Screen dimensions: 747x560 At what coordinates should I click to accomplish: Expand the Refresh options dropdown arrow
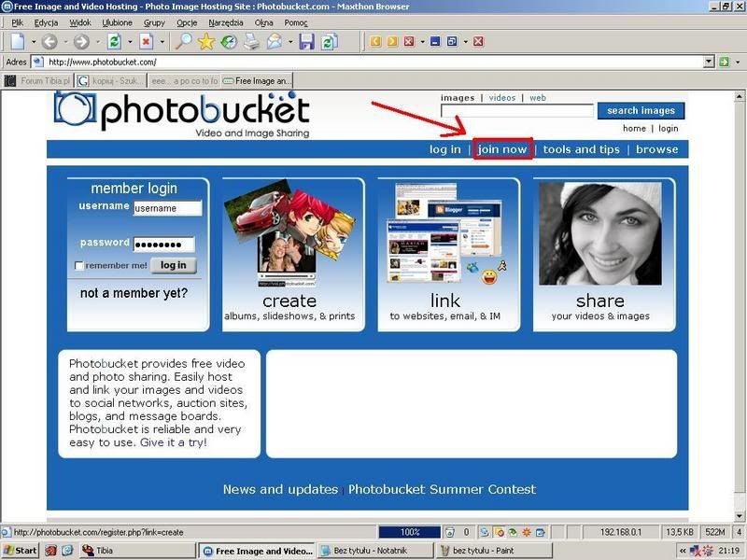pos(130,42)
